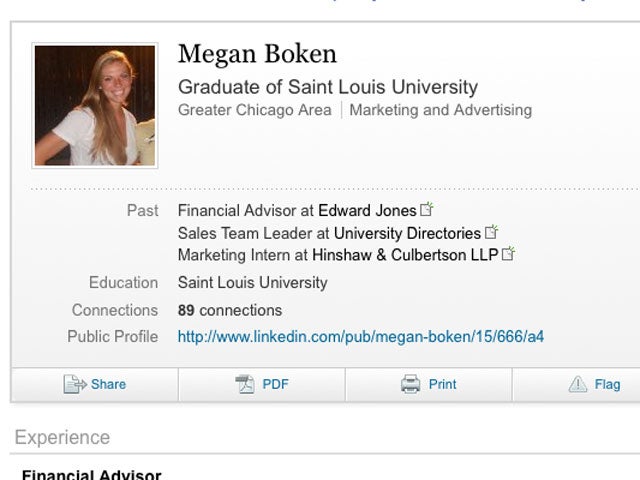Click the Flag text label
Screen dimensions: 640x480
tap(607, 384)
